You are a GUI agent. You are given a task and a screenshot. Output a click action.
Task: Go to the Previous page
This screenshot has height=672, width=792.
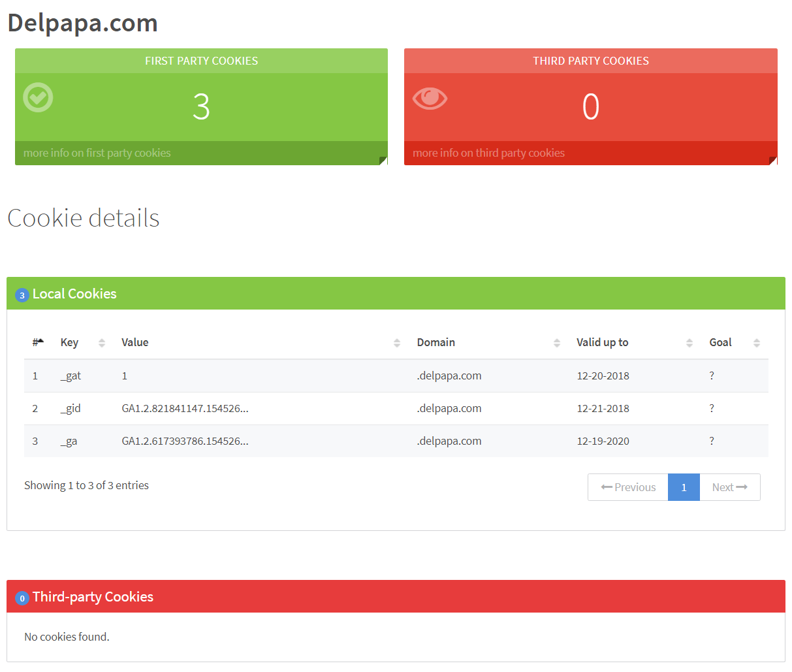tap(628, 487)
